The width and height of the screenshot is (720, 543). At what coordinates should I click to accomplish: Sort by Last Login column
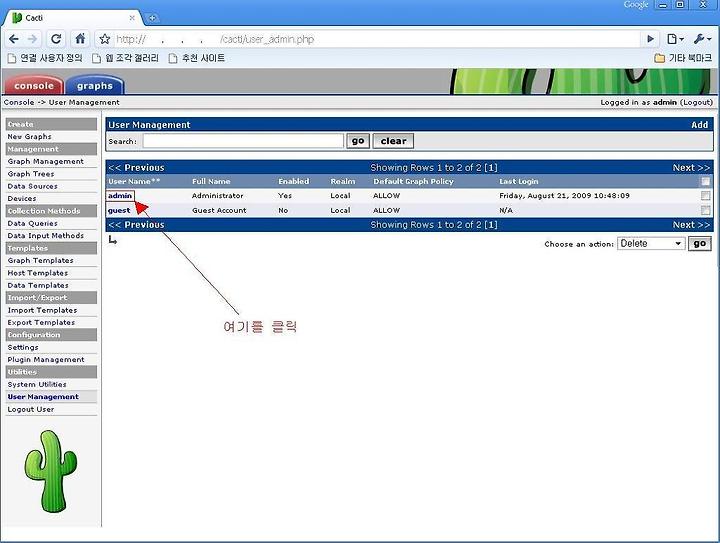pyautogui.click(x=518, y=181)
